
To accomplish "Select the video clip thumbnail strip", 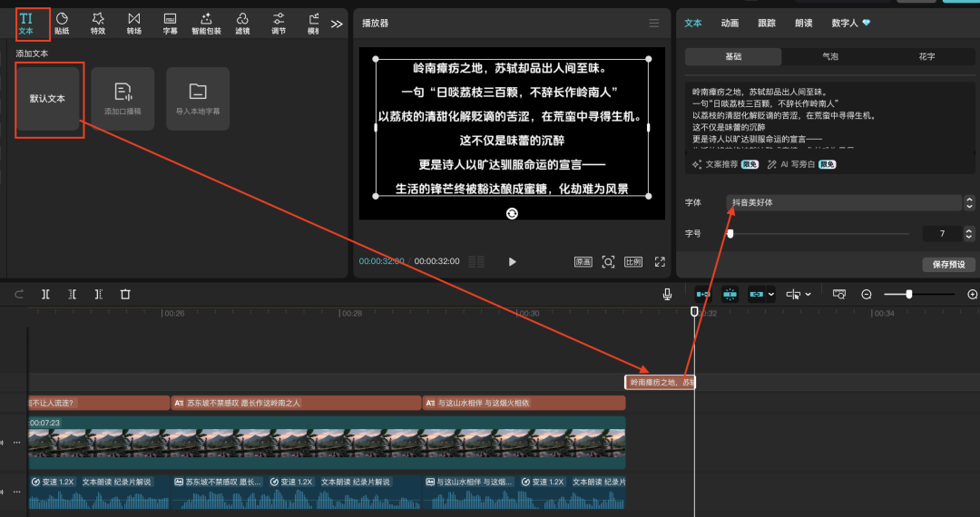I will click(x=327, y=442).
